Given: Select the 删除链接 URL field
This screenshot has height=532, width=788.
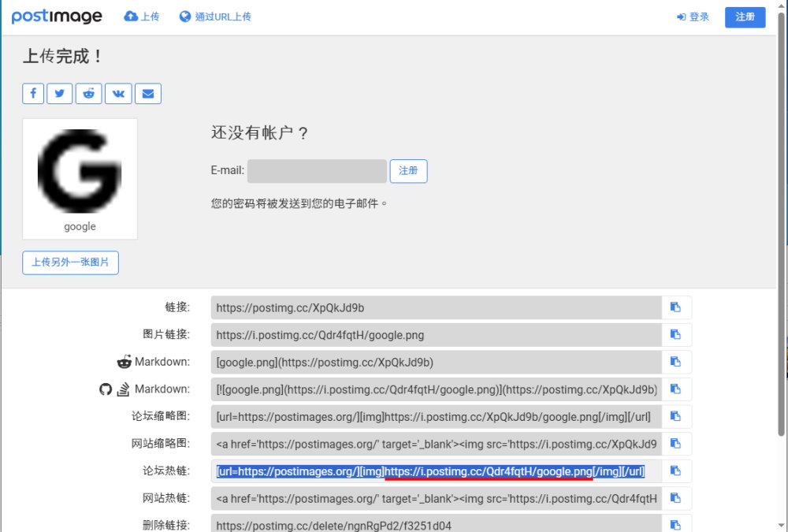Looking at the screenshot, I should point(437,524).
